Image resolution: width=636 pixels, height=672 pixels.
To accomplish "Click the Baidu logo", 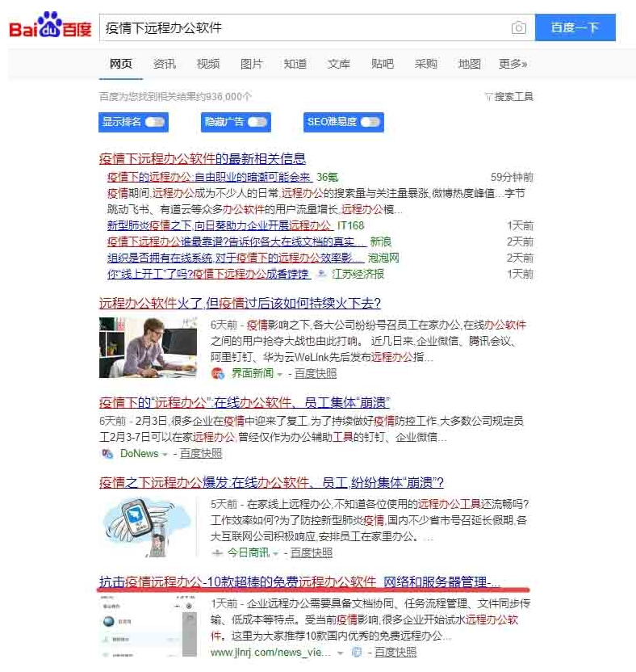I will 50,27.
